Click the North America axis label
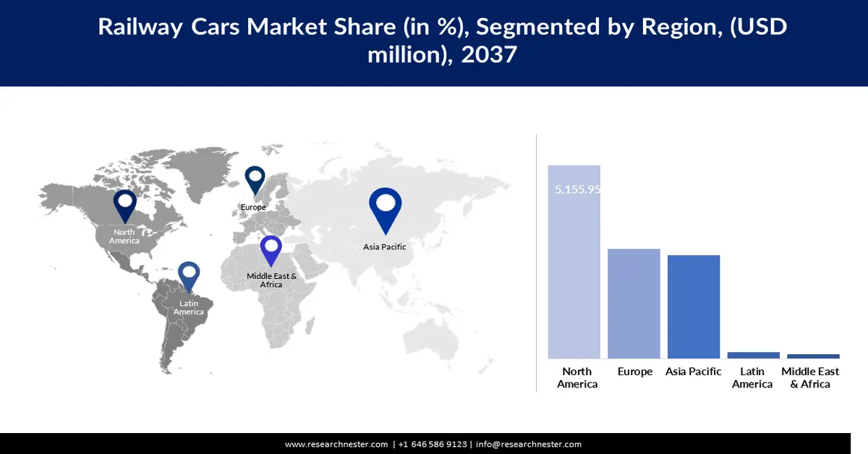Viewport: 868px width, 454px height. [x=577, y=377]
